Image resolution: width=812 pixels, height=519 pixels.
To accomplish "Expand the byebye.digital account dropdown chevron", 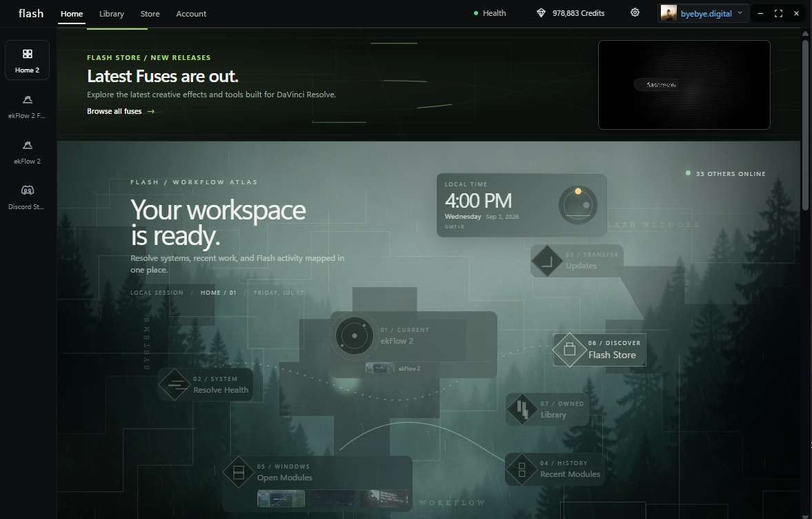I will click(740, 13).
